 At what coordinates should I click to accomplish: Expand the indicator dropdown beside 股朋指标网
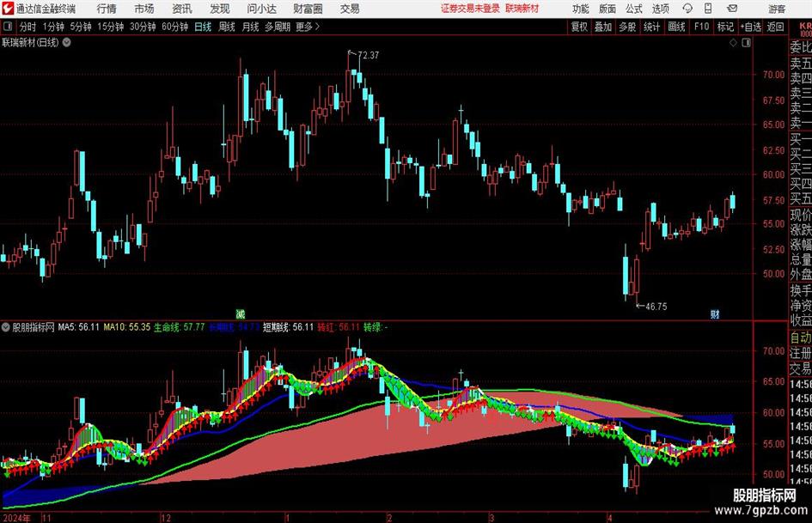[6, 327]
